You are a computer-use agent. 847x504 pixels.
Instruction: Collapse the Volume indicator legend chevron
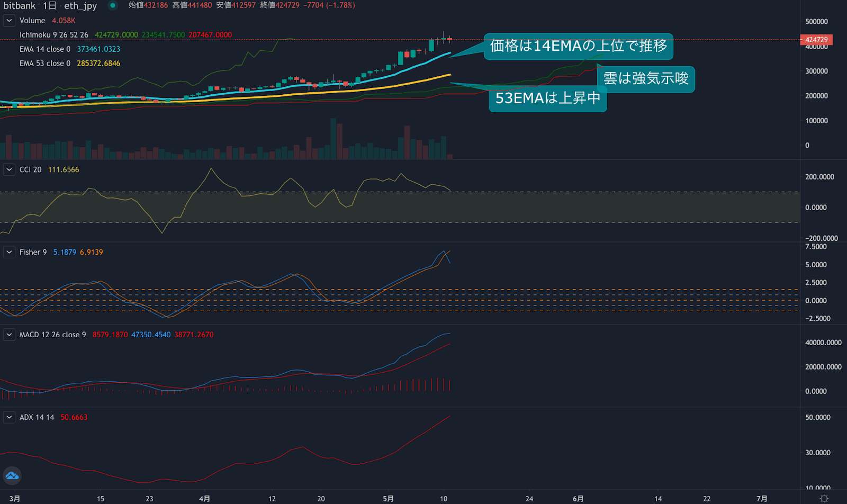pos(9,21)
